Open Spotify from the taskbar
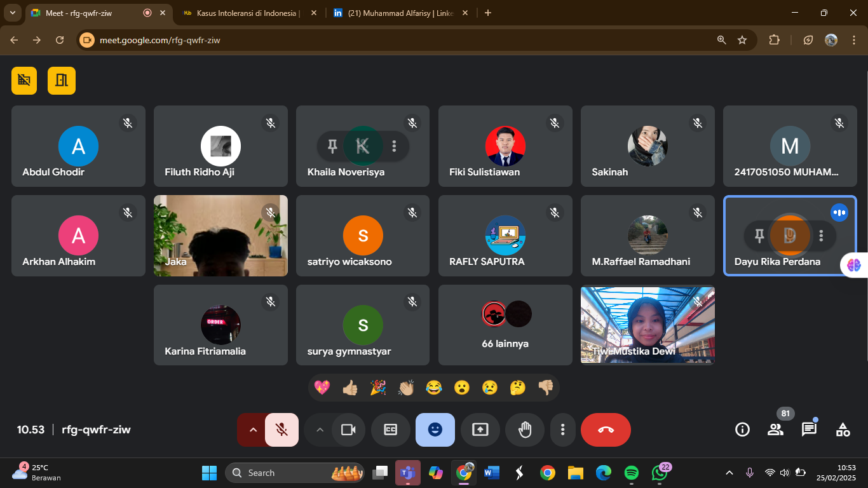This screenshot has width=868, height=488. coord(631,473)
